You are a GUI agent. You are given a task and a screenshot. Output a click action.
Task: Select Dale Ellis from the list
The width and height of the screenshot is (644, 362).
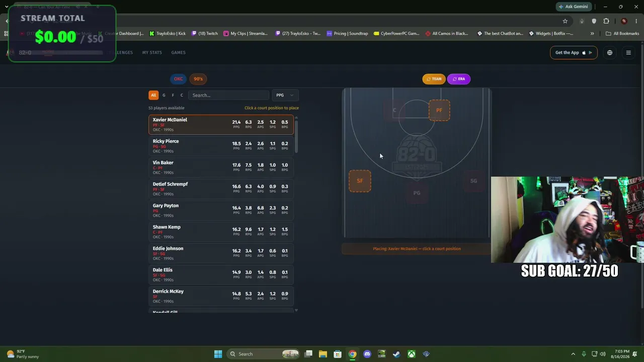pos(221,275)
